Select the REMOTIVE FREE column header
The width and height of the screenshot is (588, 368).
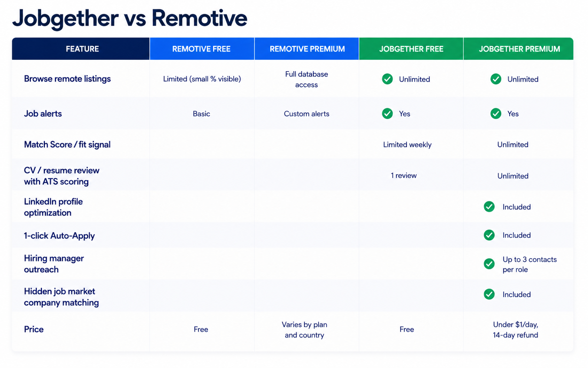(x=202, y=49)
